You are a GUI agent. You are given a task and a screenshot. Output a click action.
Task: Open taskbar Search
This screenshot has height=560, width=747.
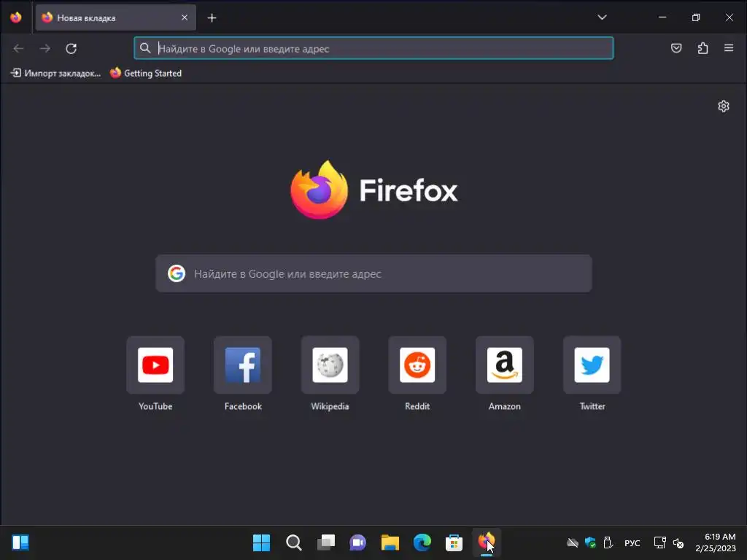point(293,542)
